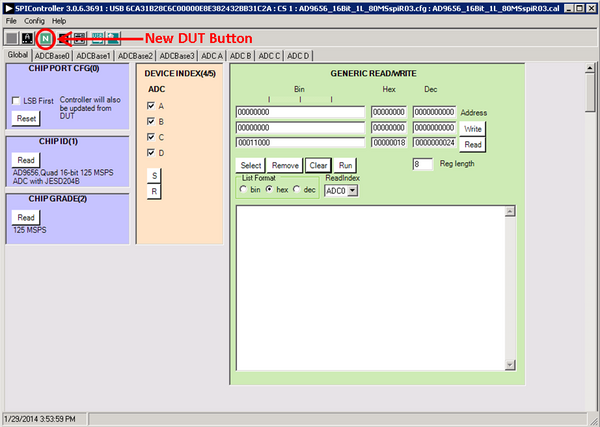Click the Write row binary field
600x427 pixels.
[x=300, y=127]
